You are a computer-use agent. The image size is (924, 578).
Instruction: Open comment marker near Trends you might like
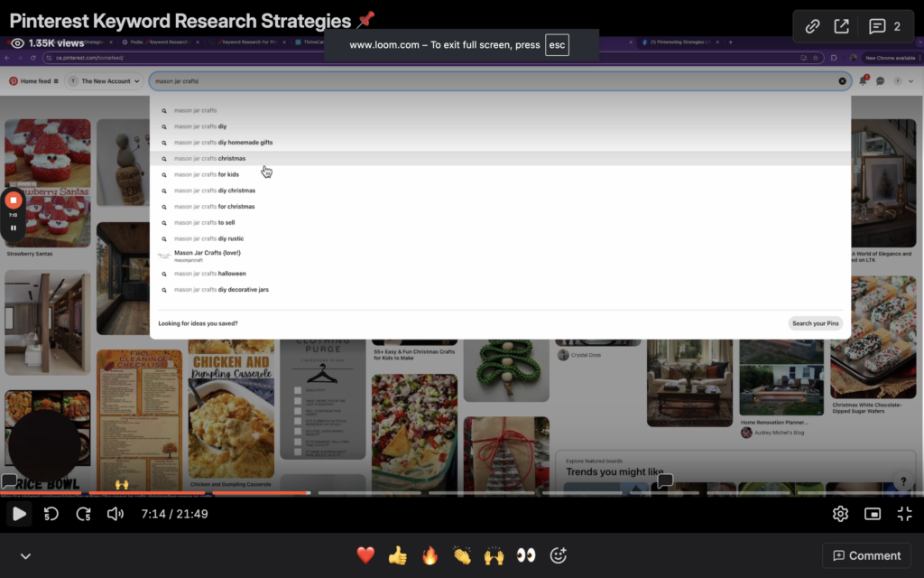tap(665, 480)
